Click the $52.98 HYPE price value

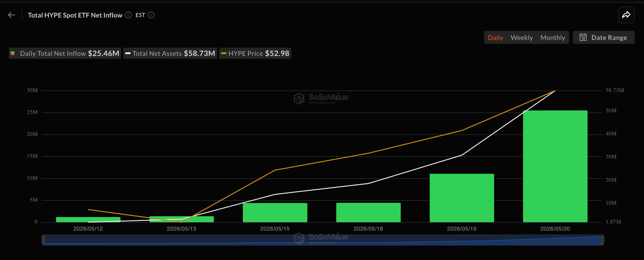277,53
